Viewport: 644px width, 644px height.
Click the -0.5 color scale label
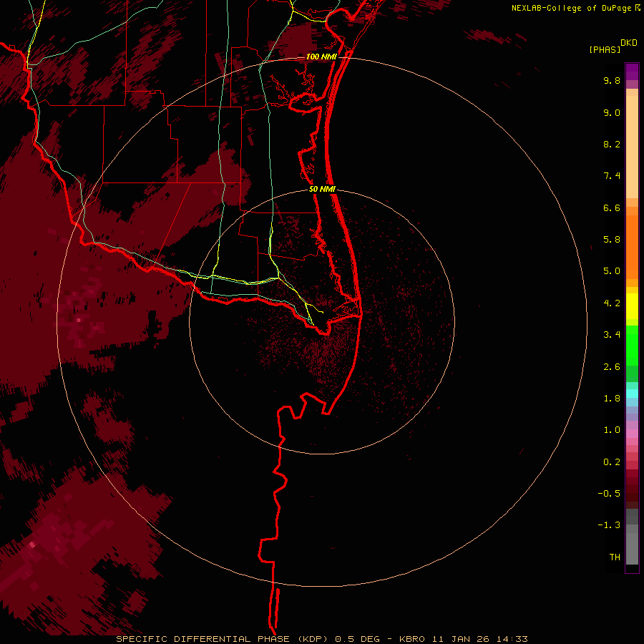pyautogui.click(x=609, y=494)
